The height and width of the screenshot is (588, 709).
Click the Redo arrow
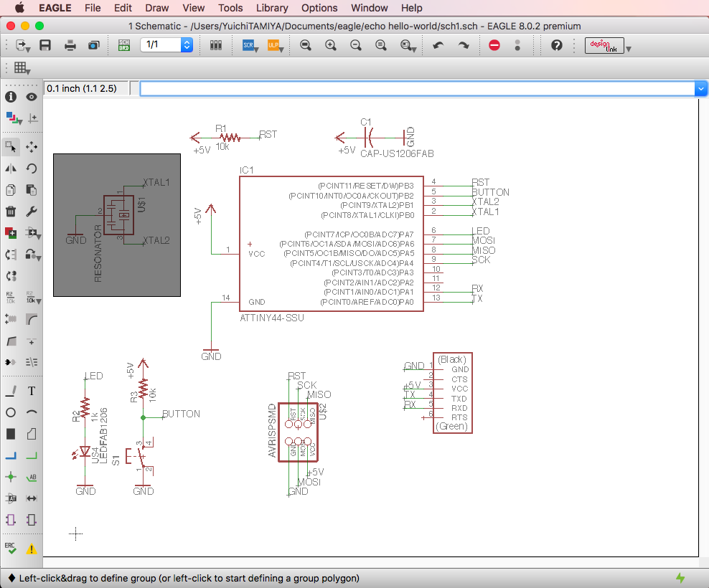pyautogui.click(x=464, y=45)
